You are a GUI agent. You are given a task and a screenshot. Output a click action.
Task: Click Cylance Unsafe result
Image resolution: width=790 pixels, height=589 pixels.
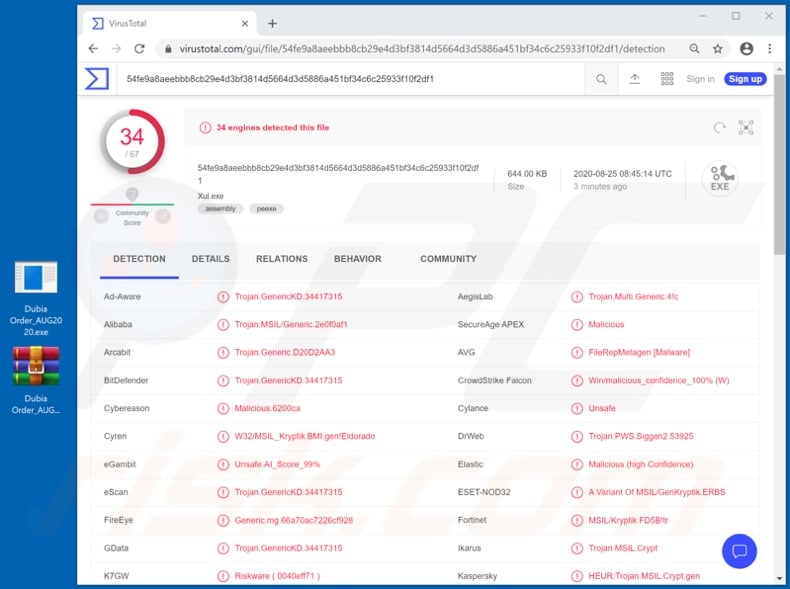coord(602,409)
